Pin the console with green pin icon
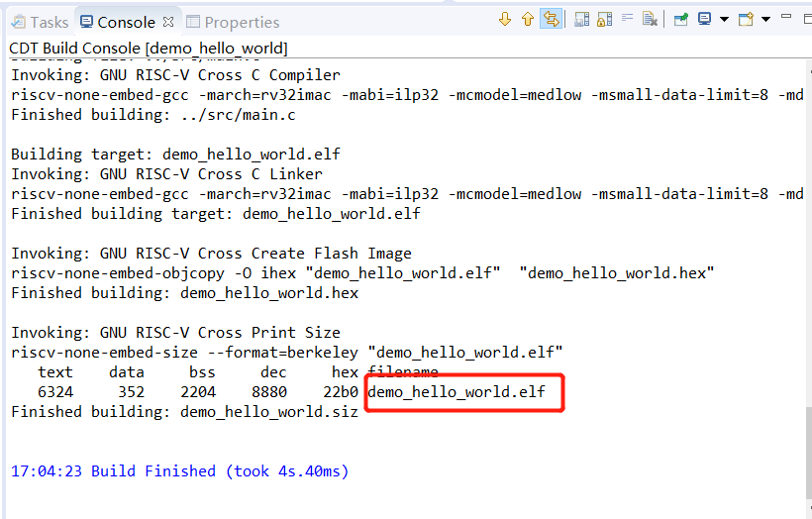Image resolution: width=812 pixels, height=519 pixels. [681, 20]
